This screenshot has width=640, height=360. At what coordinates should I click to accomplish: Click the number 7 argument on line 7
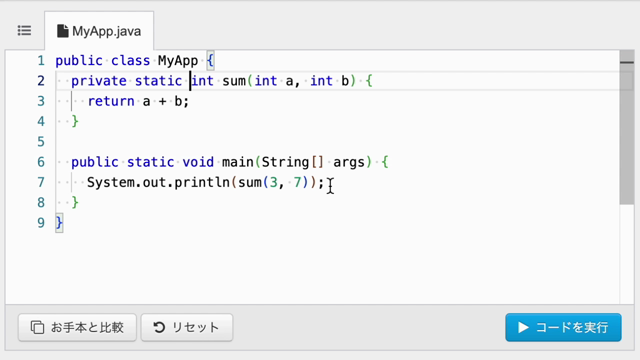tap(298, 182)
